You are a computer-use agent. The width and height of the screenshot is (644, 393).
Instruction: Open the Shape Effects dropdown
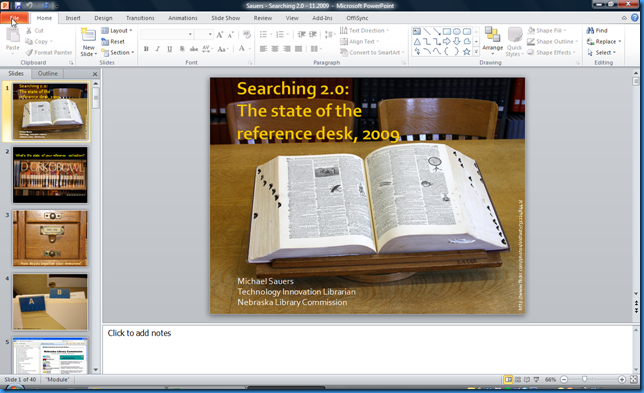pos(551,53)
